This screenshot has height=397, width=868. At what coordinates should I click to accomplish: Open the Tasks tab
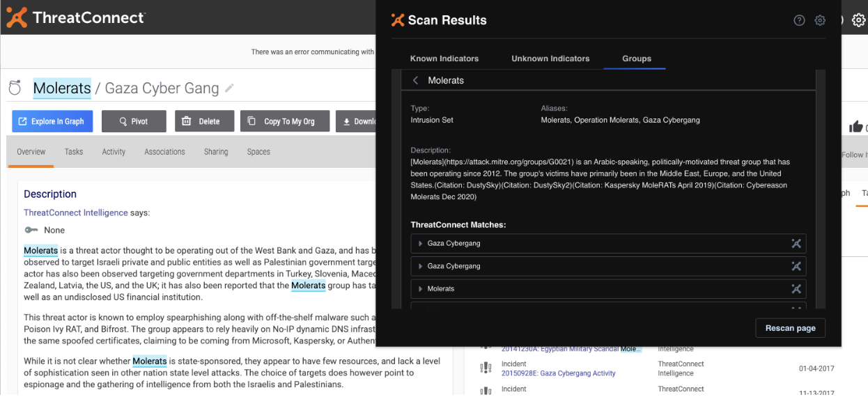(x=73, y=152)
